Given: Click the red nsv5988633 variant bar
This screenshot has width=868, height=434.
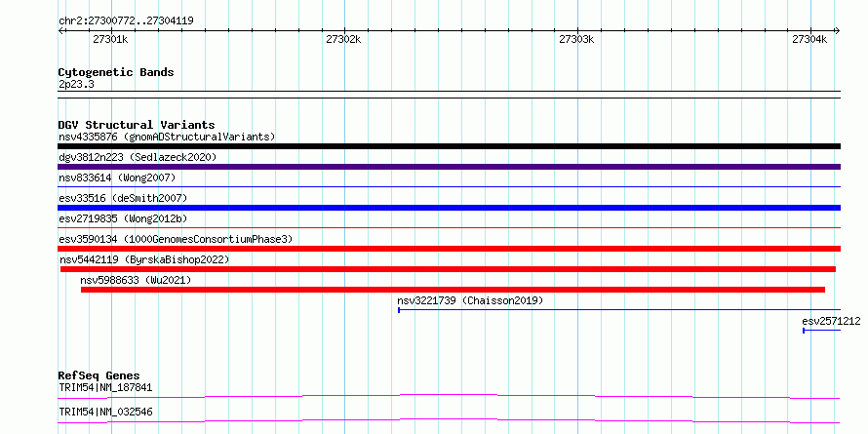Looking at the screenshot, I should click(453, 290).
